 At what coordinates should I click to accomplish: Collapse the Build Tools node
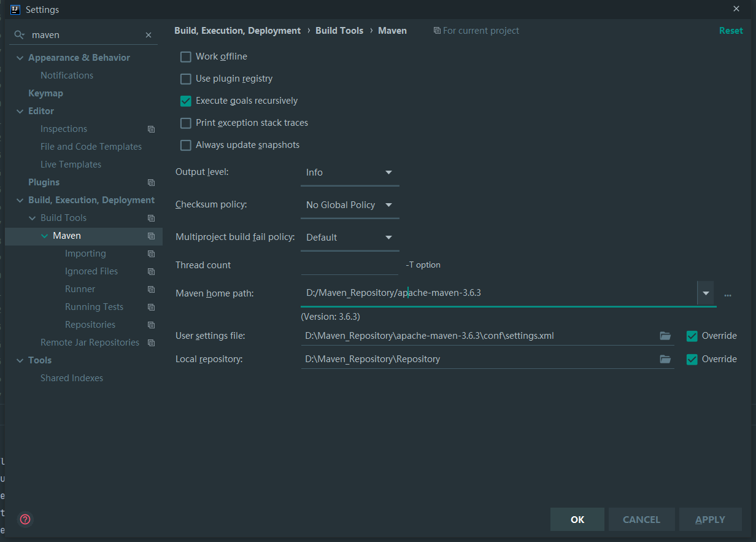(x=32, y=218)
